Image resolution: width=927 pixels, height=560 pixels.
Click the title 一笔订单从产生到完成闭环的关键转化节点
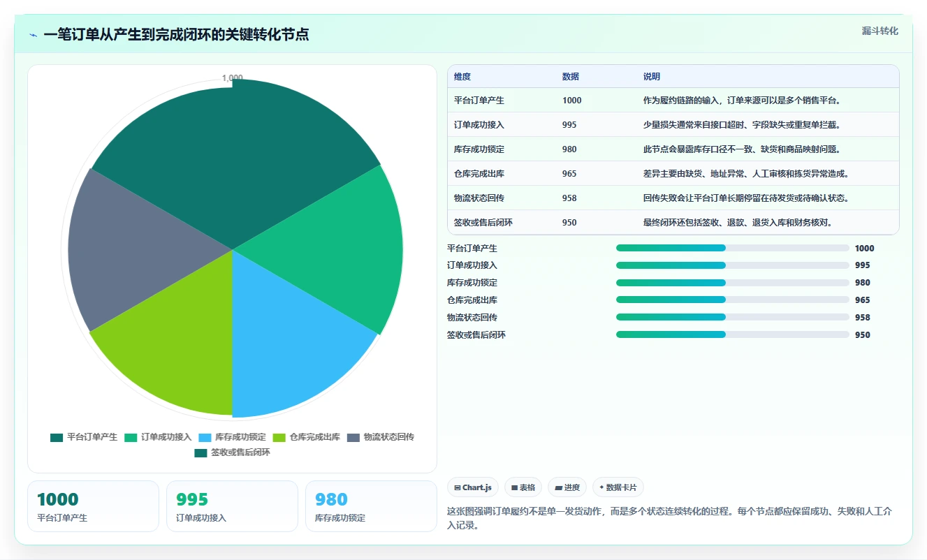176,34
